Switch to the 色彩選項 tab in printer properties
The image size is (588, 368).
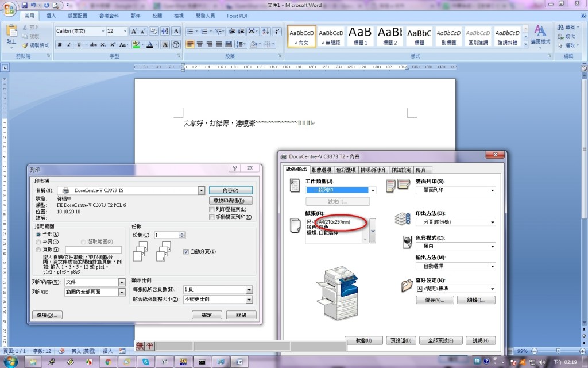tap(346, 170)
